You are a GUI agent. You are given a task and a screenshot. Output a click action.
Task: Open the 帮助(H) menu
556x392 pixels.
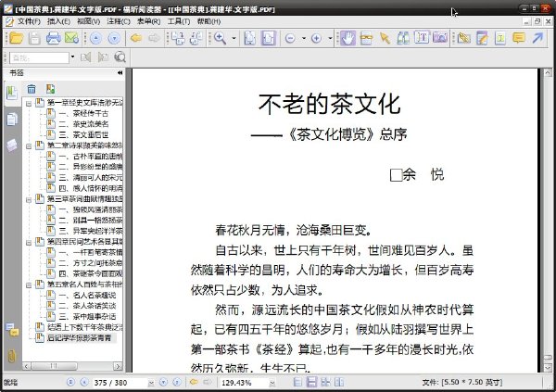pyautogui.click(x=208, y=21)
